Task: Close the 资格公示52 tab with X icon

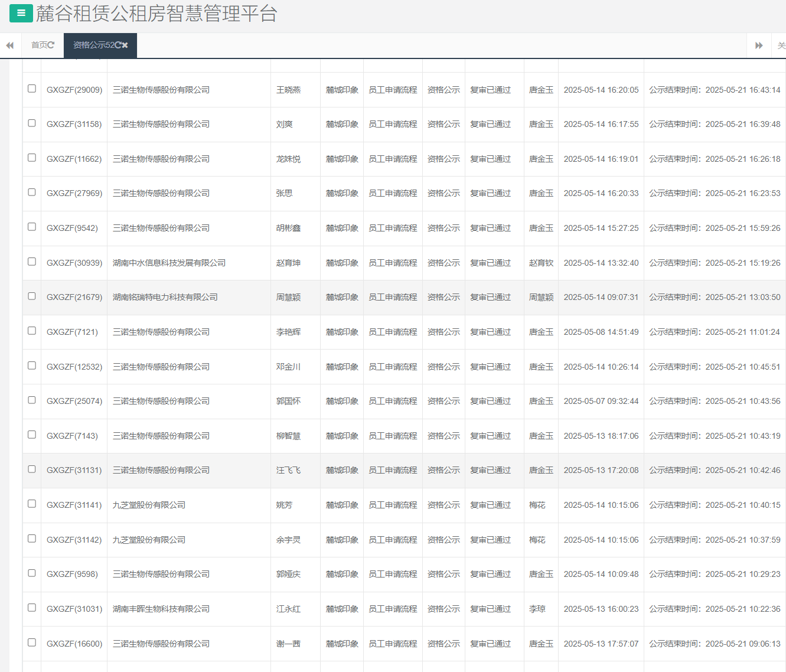Action: 125,45
